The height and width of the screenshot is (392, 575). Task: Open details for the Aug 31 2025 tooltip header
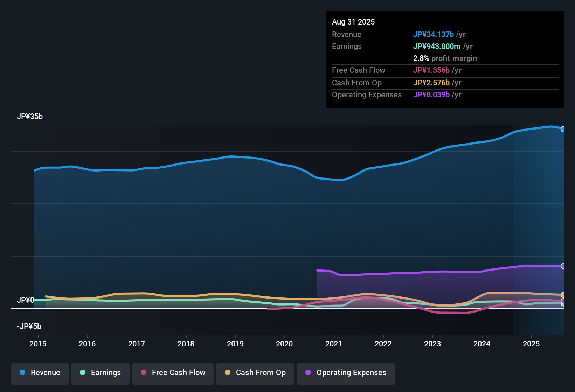tap(353, 22)
